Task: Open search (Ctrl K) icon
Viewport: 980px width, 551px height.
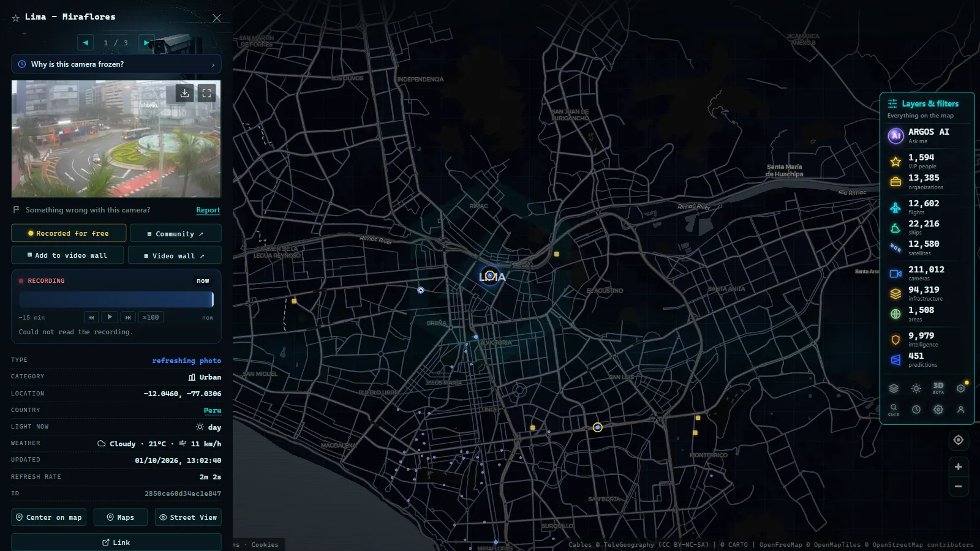Action: tap(894, 410)
